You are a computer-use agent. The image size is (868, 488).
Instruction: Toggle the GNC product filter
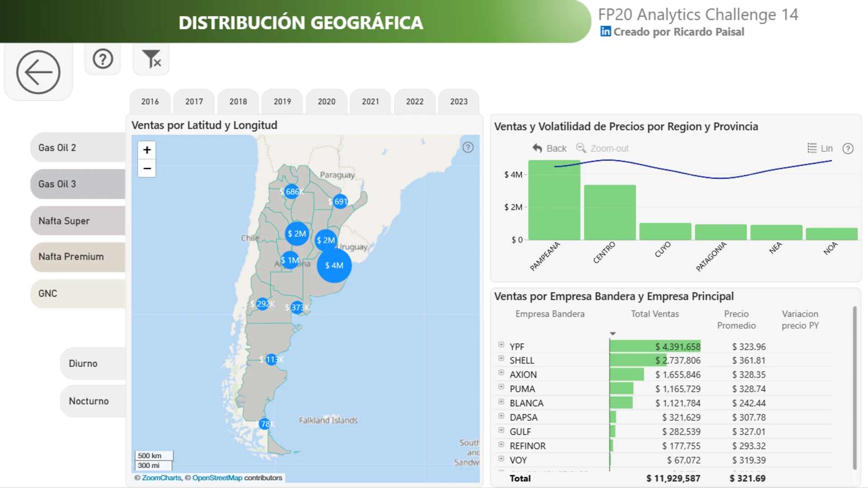tap(78, 294)
